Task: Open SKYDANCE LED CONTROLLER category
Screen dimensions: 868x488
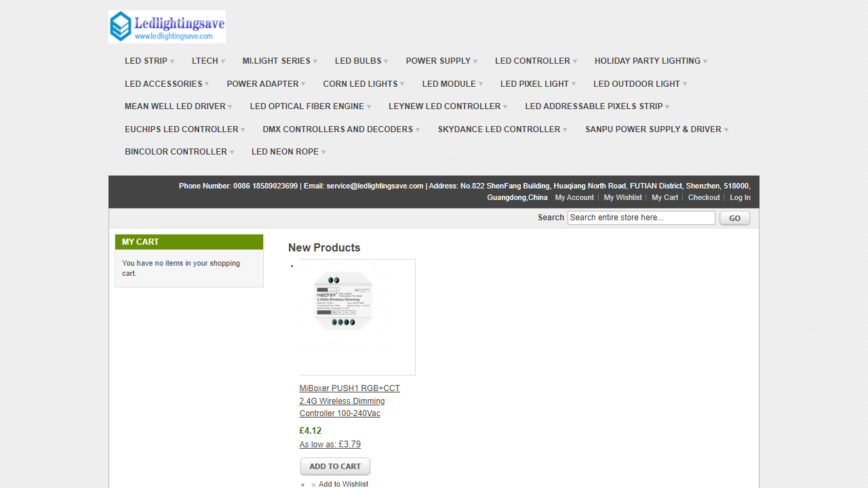Action: [x=503, y=129]
